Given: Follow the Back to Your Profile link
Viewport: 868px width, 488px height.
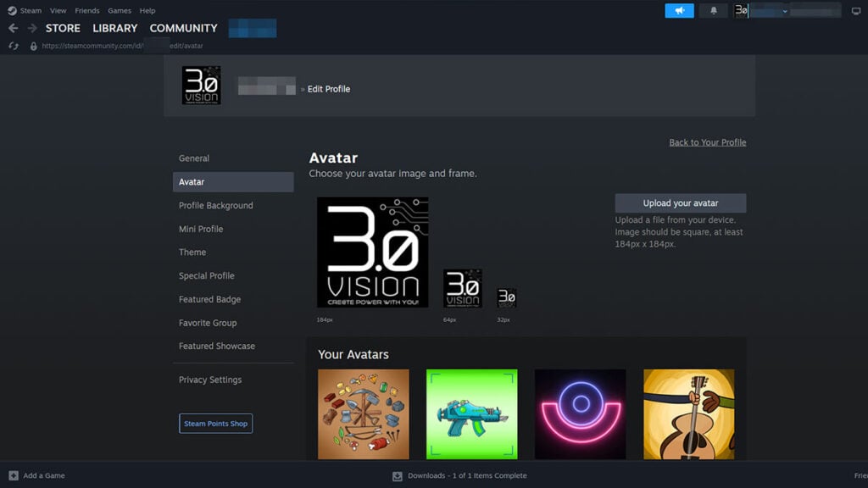Looking at the screenshot, I should [707, 141].
